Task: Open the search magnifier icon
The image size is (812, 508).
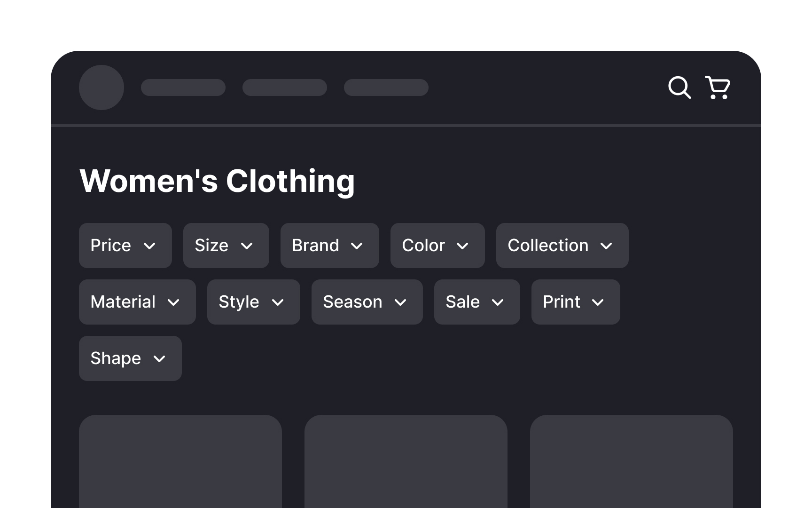Action: coord(679,87)
